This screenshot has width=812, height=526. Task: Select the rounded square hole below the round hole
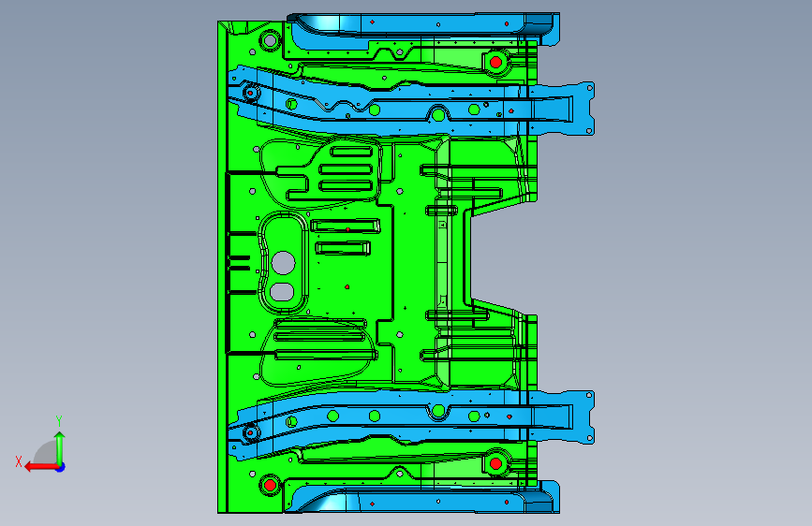point(282,292)
